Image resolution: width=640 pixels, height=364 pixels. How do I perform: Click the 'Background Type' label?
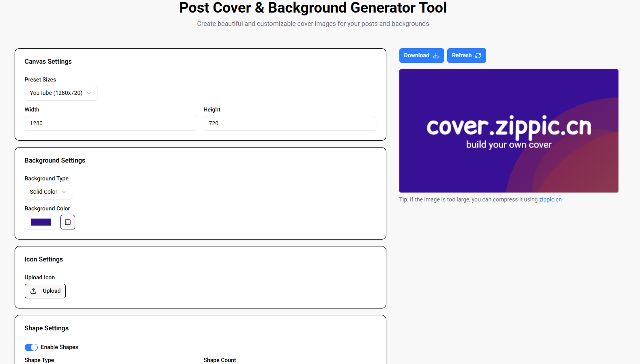pyautogui.click(x=46, y=179)
